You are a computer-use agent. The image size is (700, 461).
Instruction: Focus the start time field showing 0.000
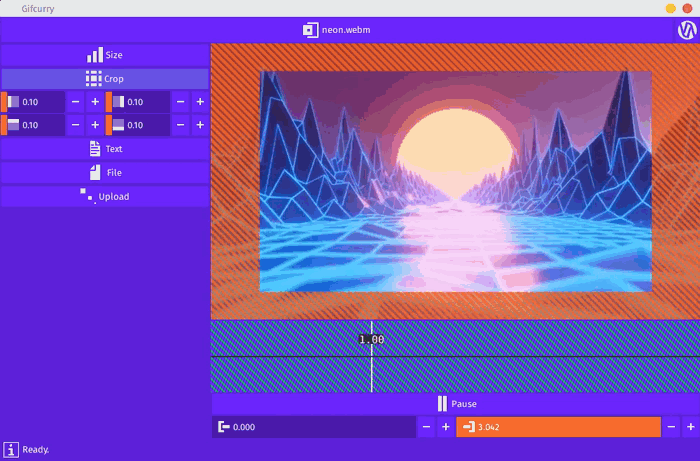[x=314, y=427]
